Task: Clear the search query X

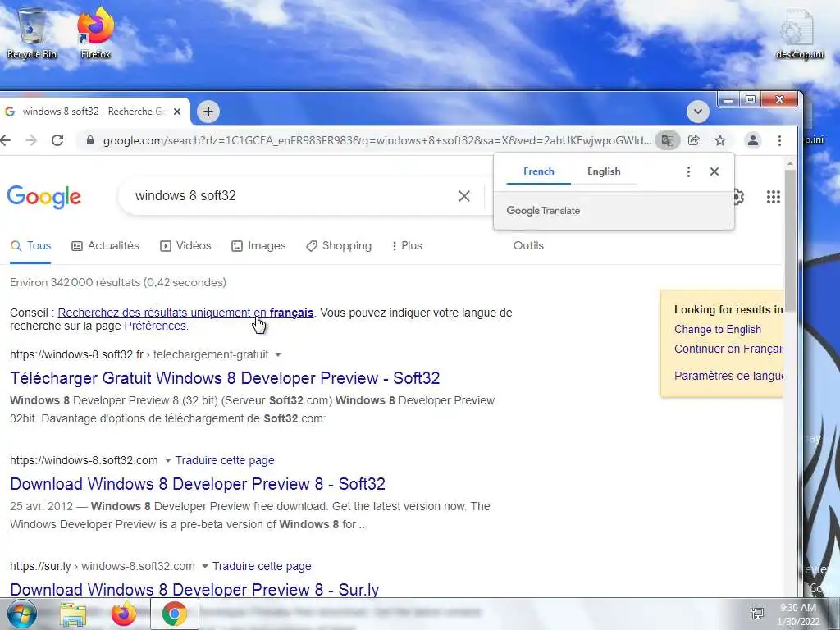Action: pos(464,196)
